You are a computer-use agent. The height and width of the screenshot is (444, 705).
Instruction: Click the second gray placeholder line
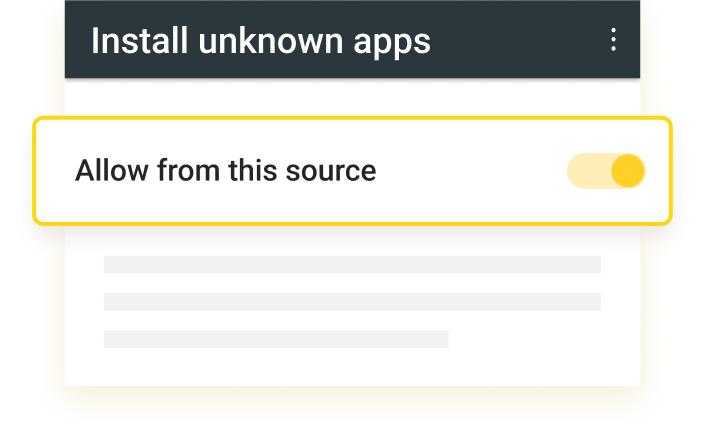click(x=352, y=301)
